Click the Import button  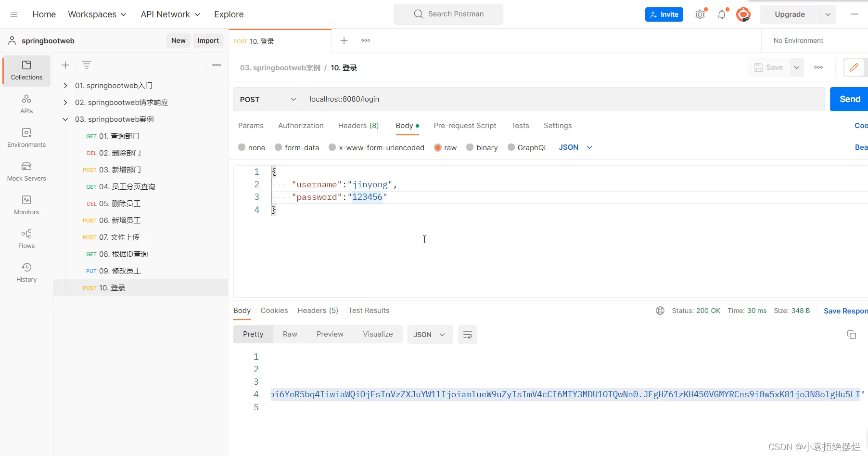coord(208,40)
